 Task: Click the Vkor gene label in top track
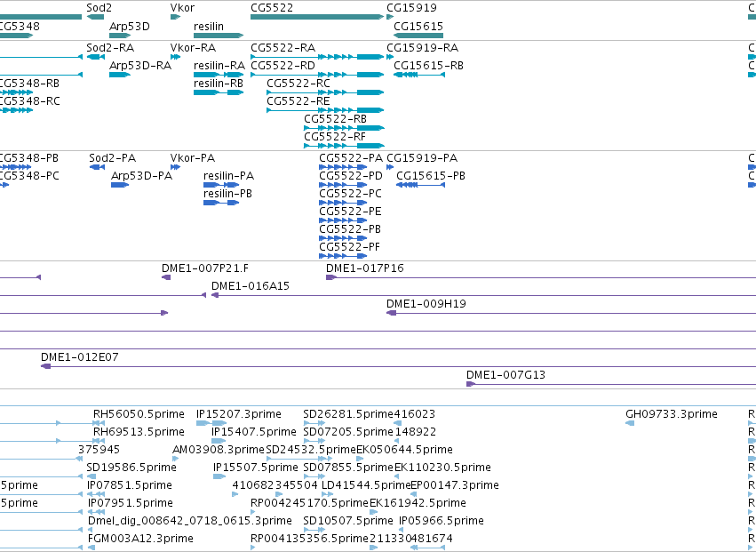183,8
